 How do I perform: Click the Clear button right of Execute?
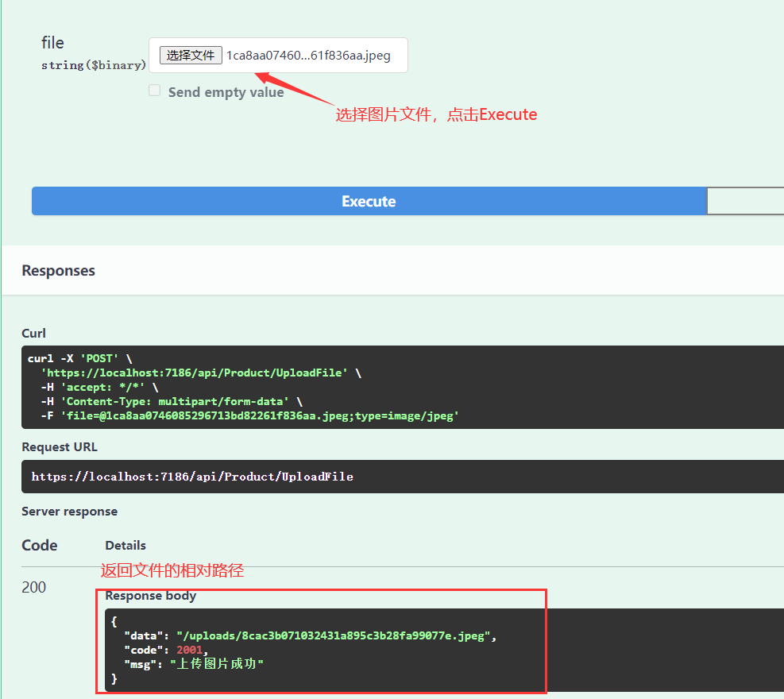746,201
